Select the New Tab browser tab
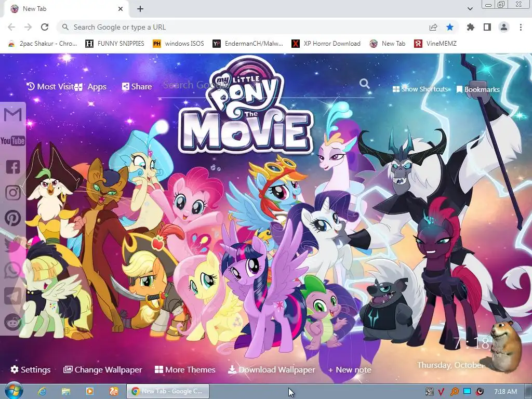Image resolution: width=532 pixels, height=399 pixels. coord(66,9)
